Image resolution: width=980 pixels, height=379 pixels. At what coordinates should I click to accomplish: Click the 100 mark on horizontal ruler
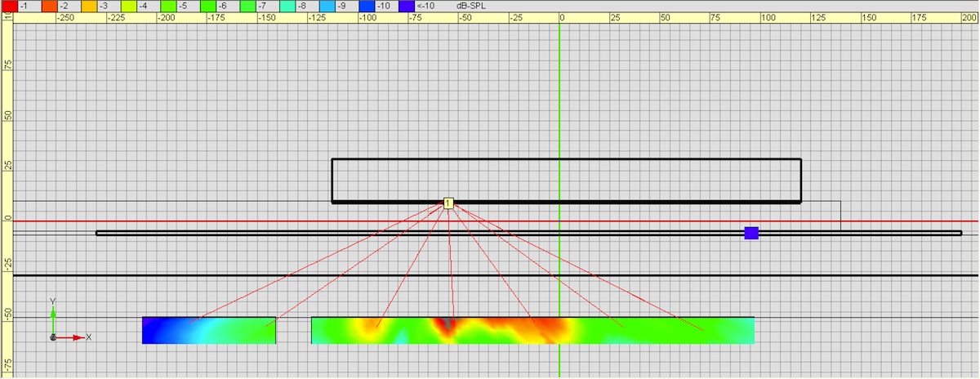tap(770, 17)
